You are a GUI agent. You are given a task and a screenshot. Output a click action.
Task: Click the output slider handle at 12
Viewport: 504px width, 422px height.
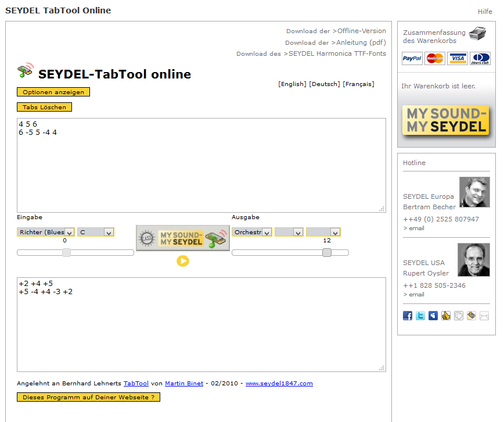(327, 253)
